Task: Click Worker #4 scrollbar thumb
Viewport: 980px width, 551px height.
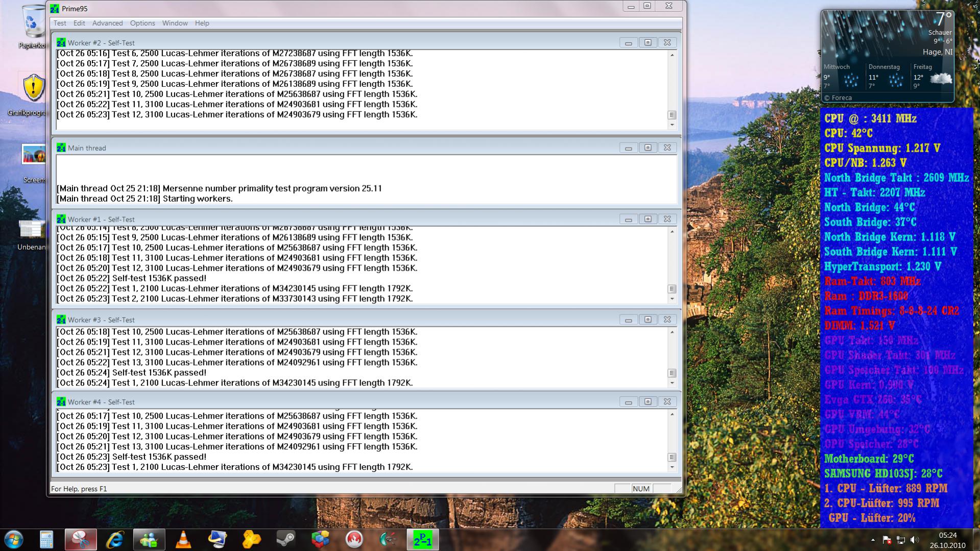Action: 672,458
